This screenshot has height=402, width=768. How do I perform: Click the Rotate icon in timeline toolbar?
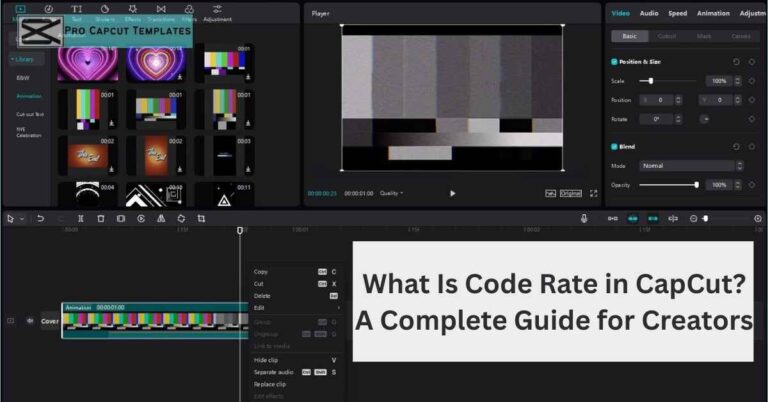(x=181, y=219)
